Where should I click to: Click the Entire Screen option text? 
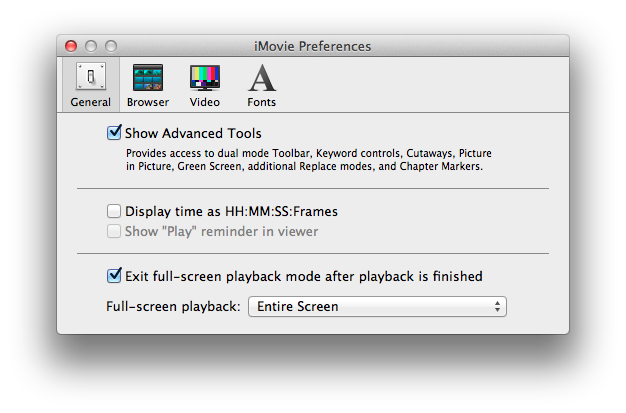click(297, 306)
